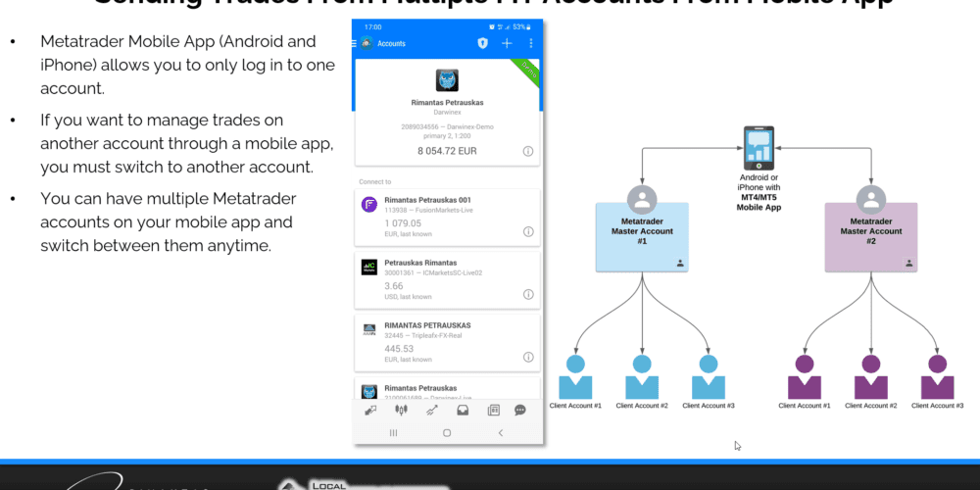Add a new account with plus icon
This screenshot has width=980, height=490.
tap(507, 43)
